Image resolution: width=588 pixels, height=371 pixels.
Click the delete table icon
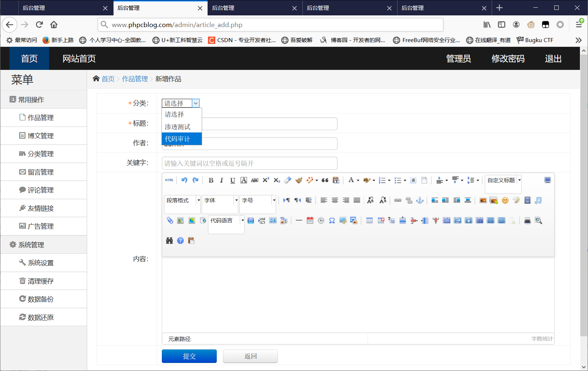tap(381, 220)
